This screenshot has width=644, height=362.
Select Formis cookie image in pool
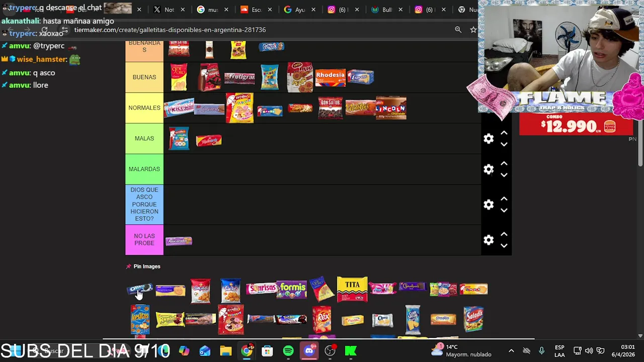(x=292, y=289)
